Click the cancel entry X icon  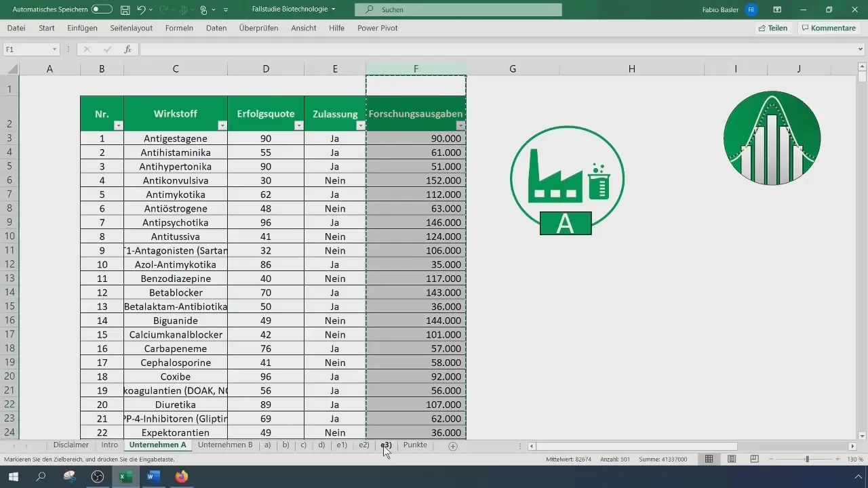point(87,49)
